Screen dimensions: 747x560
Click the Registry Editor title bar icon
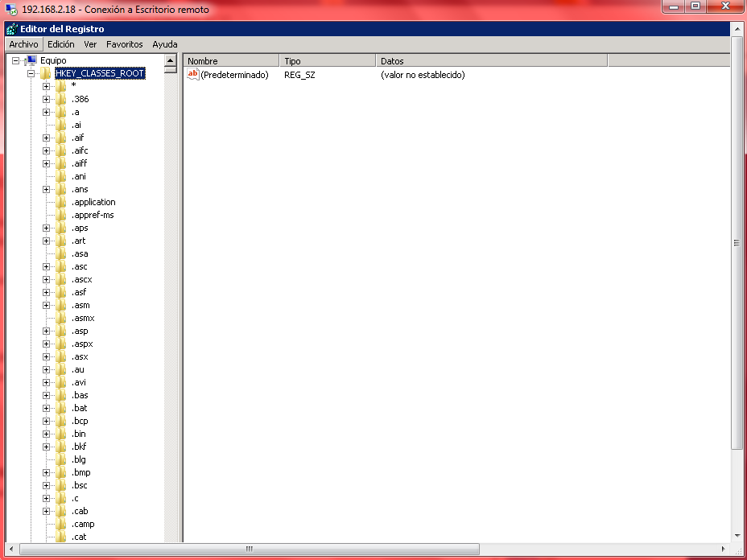click(11, 29)
